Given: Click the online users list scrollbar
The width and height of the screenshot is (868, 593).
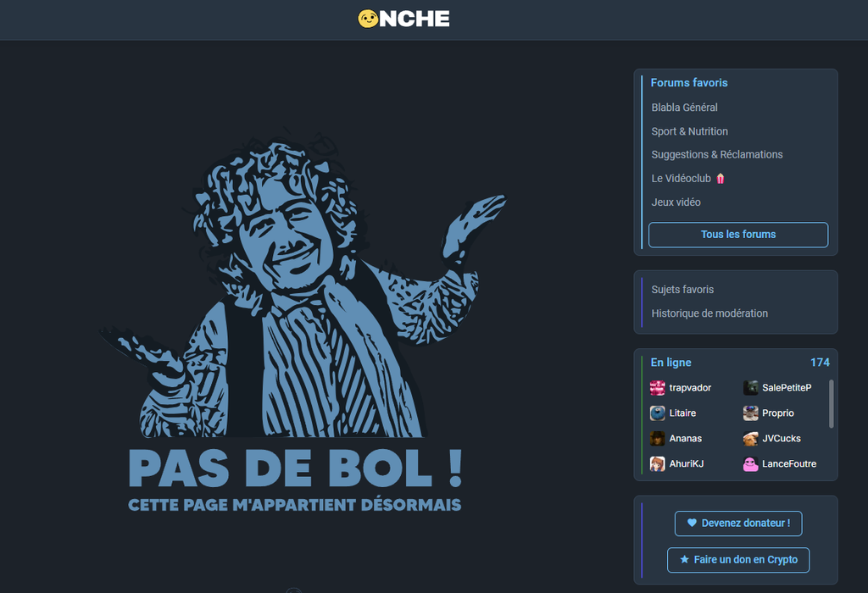Looking at the screenshot, I should coord(831,404).
